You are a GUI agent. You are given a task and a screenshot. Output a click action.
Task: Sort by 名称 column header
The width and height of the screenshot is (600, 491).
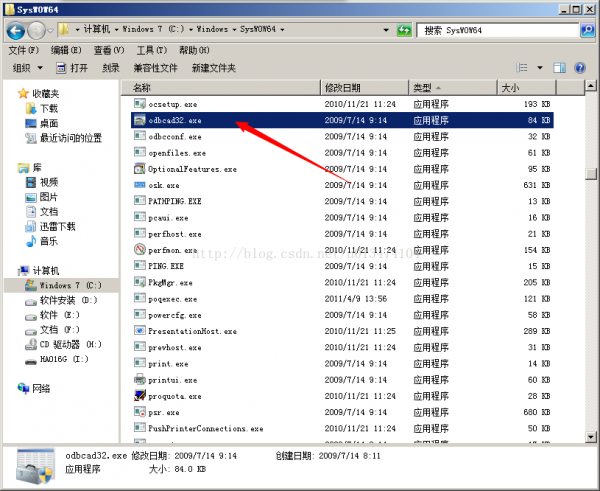point(221,88)
